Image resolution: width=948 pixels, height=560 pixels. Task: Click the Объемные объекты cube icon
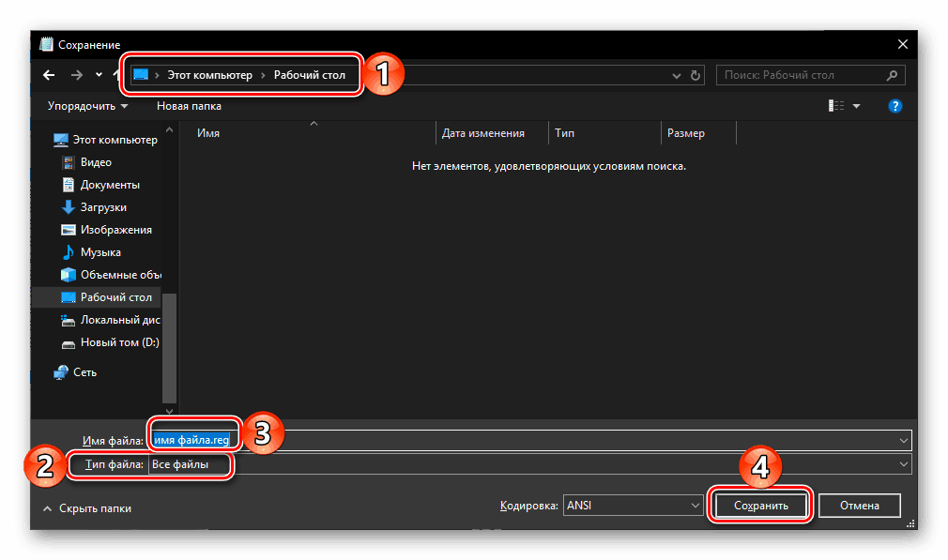click(x=69, y=275)
